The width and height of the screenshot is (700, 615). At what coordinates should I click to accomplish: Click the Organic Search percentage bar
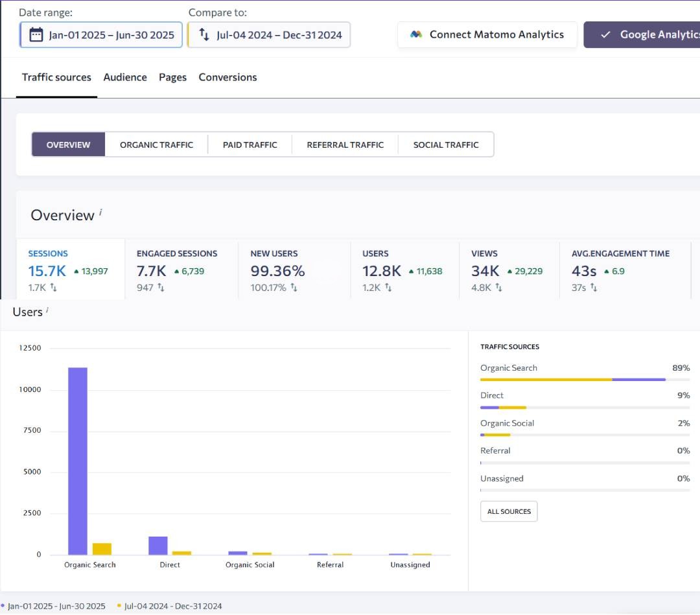point(573,379)
